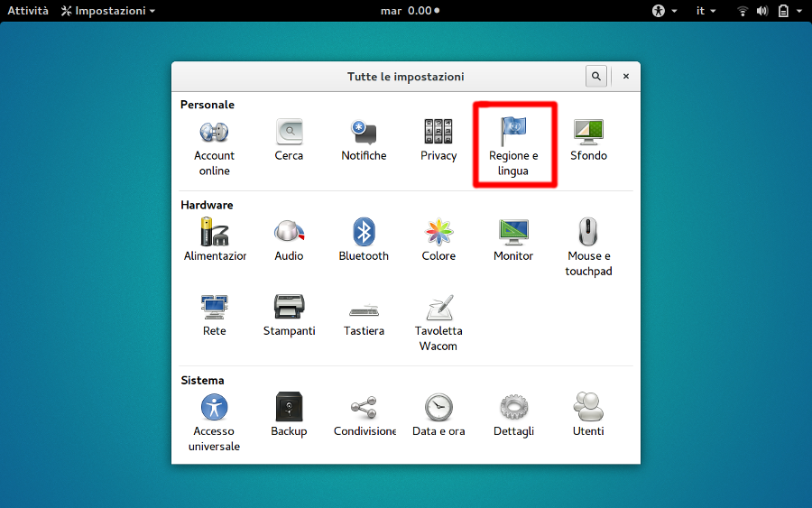Image resolution: width=812 pixels, height=508 pixels.
Task: Open the Colore settings panel
Action: point(438,240)
